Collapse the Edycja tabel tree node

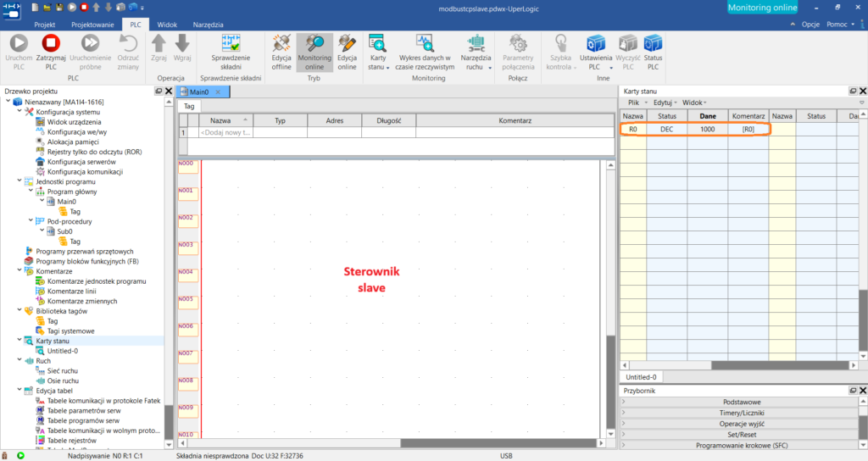pos(19,390)
